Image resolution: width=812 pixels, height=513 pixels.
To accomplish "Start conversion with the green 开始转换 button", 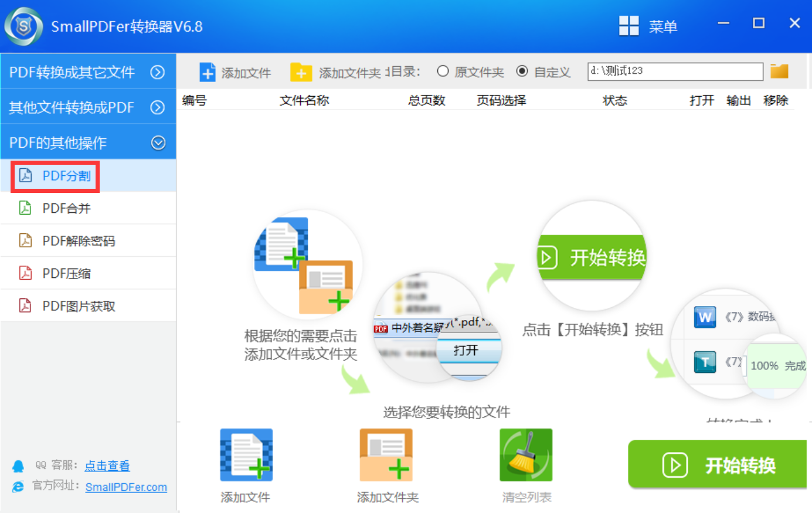I will click(718, 464).
